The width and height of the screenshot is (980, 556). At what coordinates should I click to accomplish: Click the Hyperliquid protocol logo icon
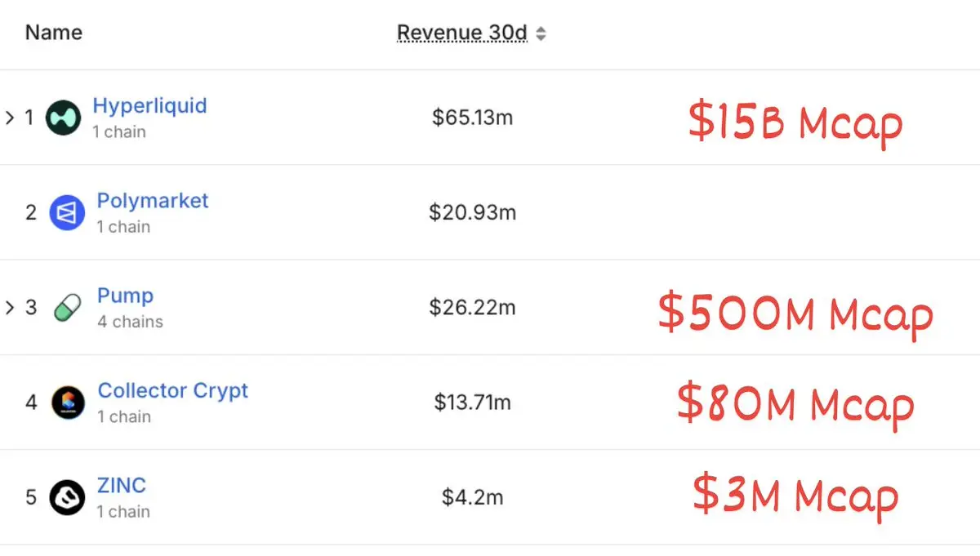coord(63,118)
